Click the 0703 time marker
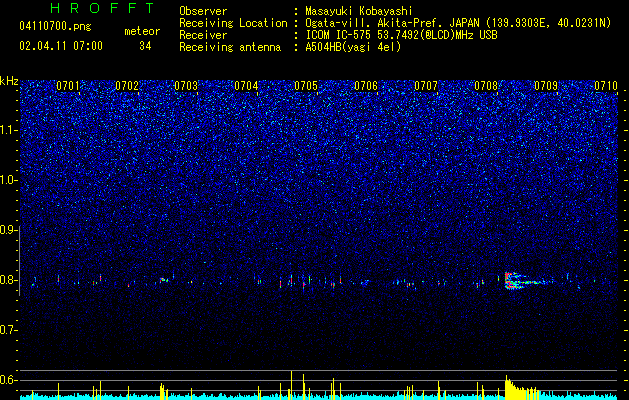The height and width of the screenshot is (400, 629). pyautogui.click(x=186, y=86)
